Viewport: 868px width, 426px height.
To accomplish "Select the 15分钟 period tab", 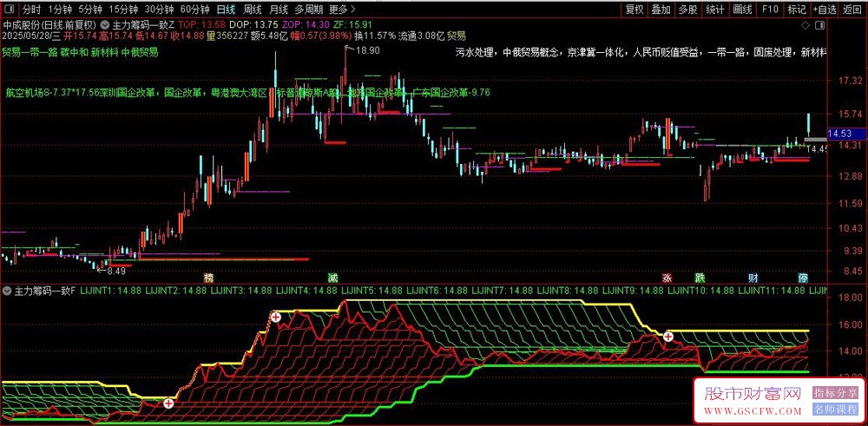I will [x=122, y=10].
